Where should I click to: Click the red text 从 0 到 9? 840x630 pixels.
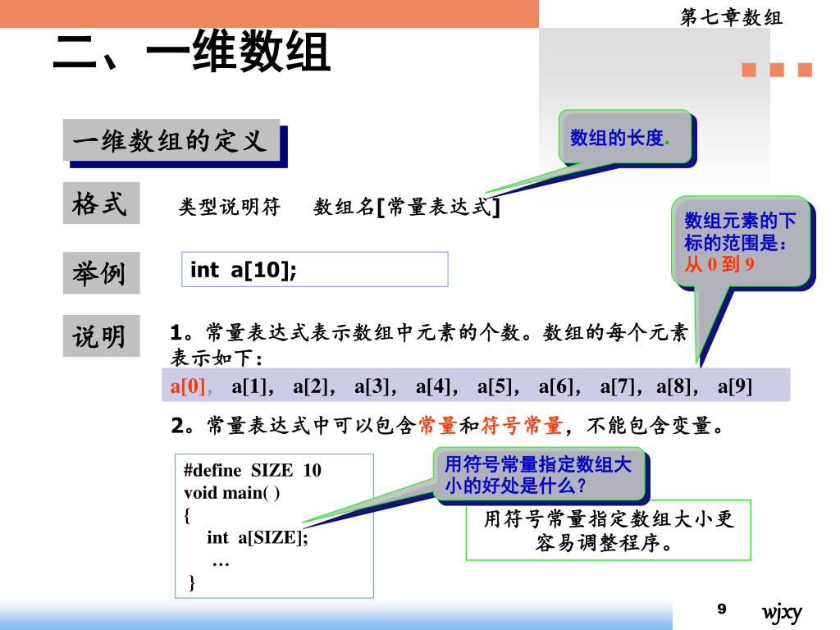point(719,263)
